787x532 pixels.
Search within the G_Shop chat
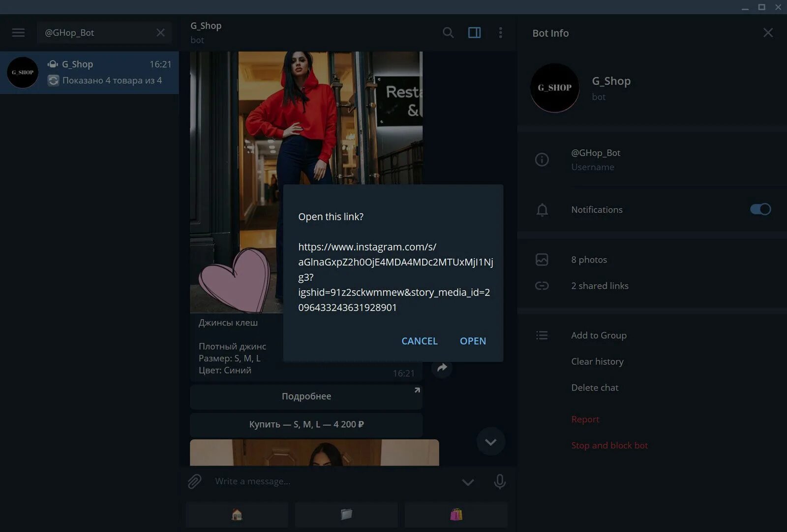(448, 33)
